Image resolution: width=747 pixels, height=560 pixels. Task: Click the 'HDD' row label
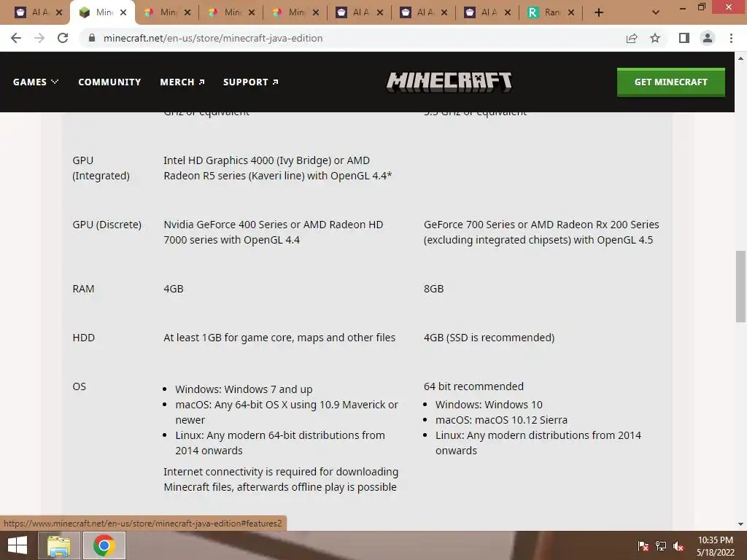pos(83,338)
